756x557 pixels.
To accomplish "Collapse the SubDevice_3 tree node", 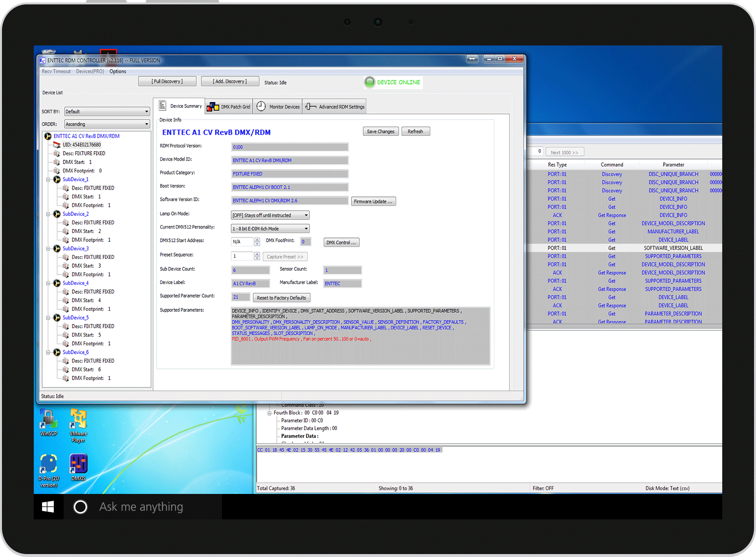I will [x=48, y=249].
